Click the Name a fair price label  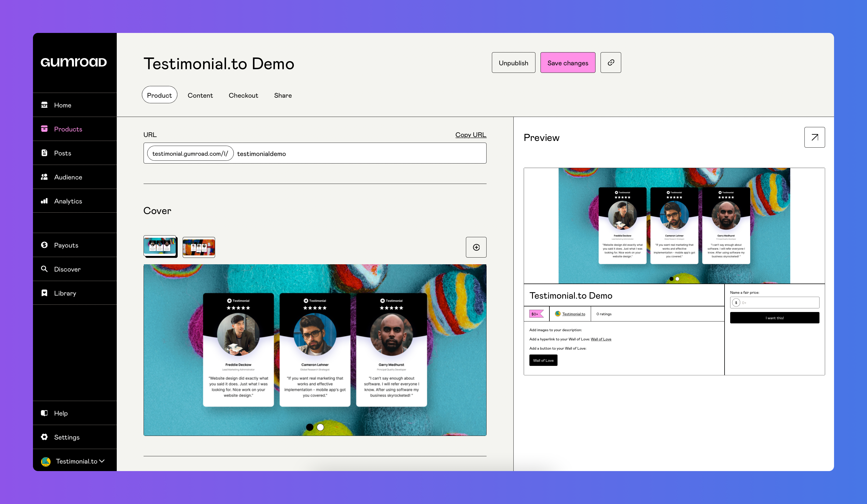click(744, 292)
